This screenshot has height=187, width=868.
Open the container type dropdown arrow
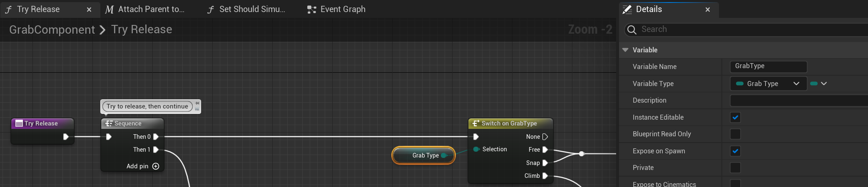824,84
